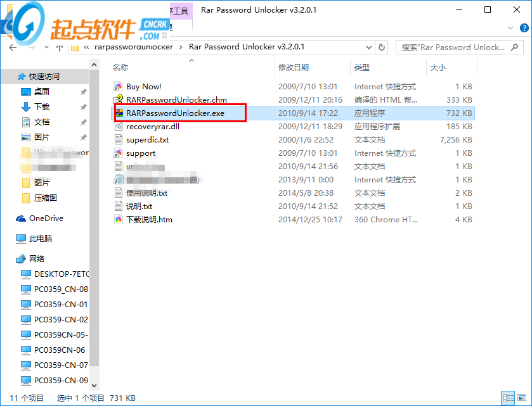Viewport: 532px width, 406px height.
Task: Select PC0359CN-06 network computer
Action: [x=53, y=350]
